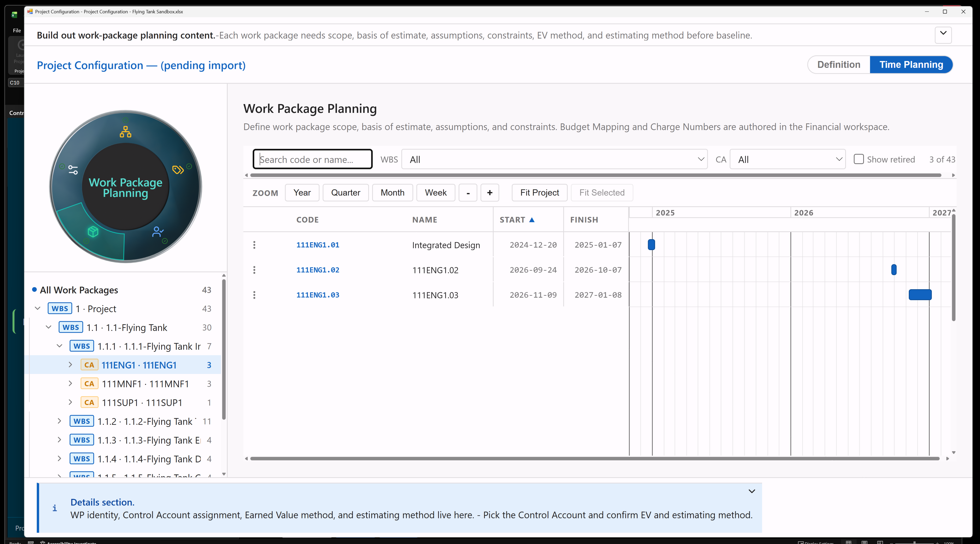Click the WBS badge next to 1 · Project
This screenshot has width=980, height=544.
[x=60, y=309]
